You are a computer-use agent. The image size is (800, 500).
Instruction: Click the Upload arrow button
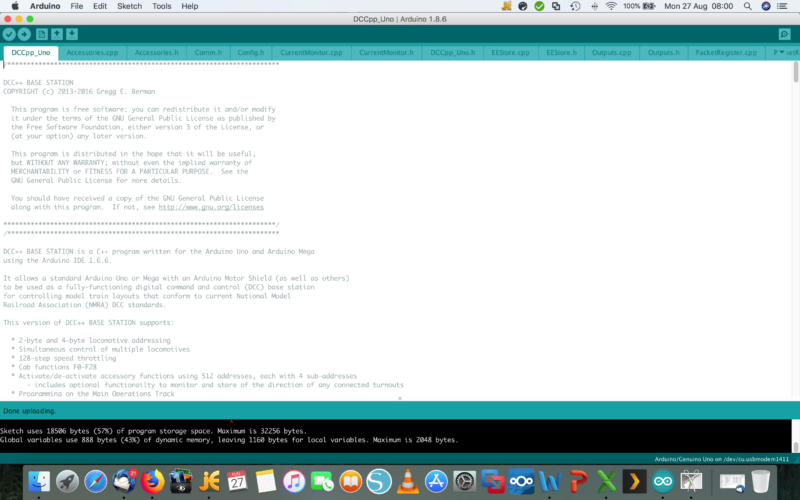click(24, 34)
